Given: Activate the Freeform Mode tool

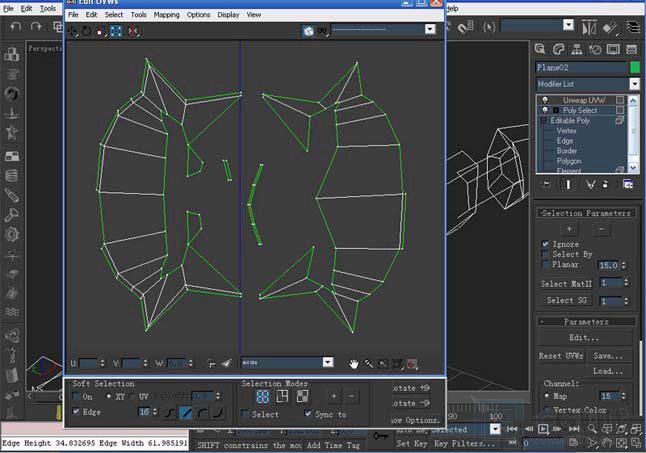Looking at the screenshot, I should pyautogui.click(x=116, y=31).
